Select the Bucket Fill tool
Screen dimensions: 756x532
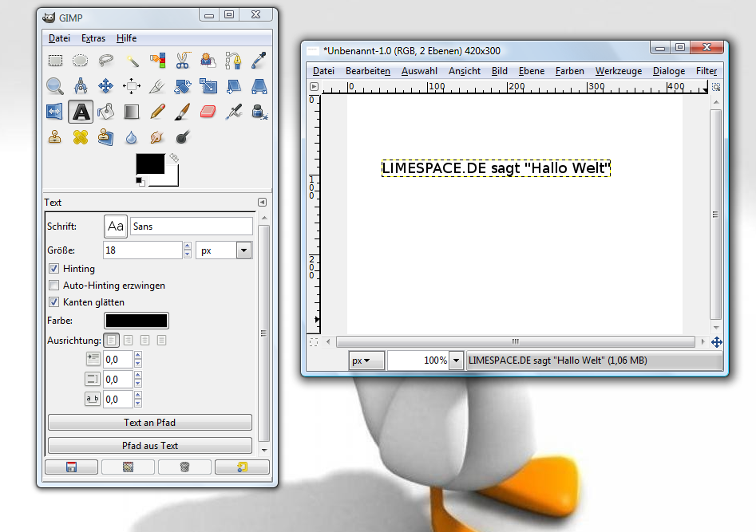pos(106,112)
